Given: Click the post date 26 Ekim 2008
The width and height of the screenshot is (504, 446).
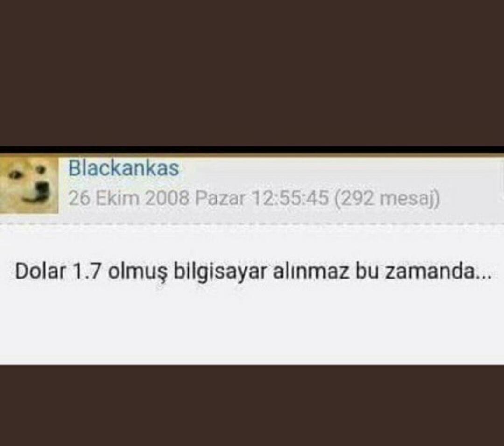Looking at the screenshot, I should pyautogui.click(x=129, y=198).
